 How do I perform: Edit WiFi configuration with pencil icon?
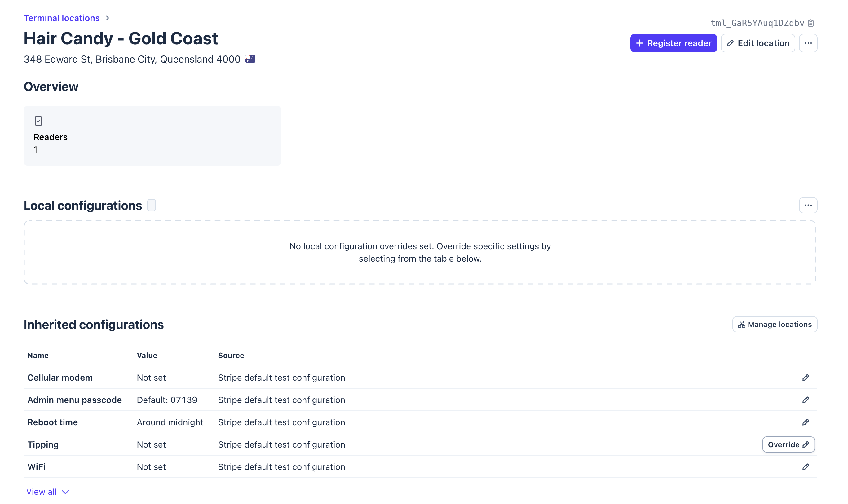[x=805, y=467]
